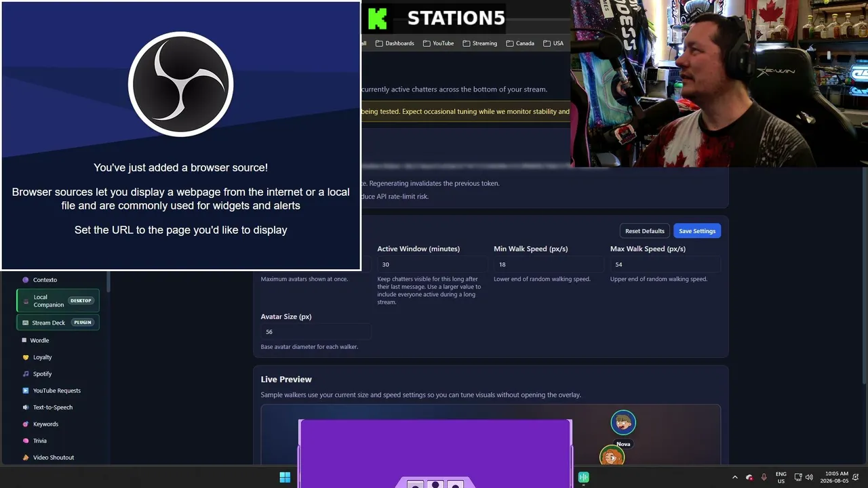Click the Save Settings button
This screenshot has width=868, height=488.
[697, 231]
